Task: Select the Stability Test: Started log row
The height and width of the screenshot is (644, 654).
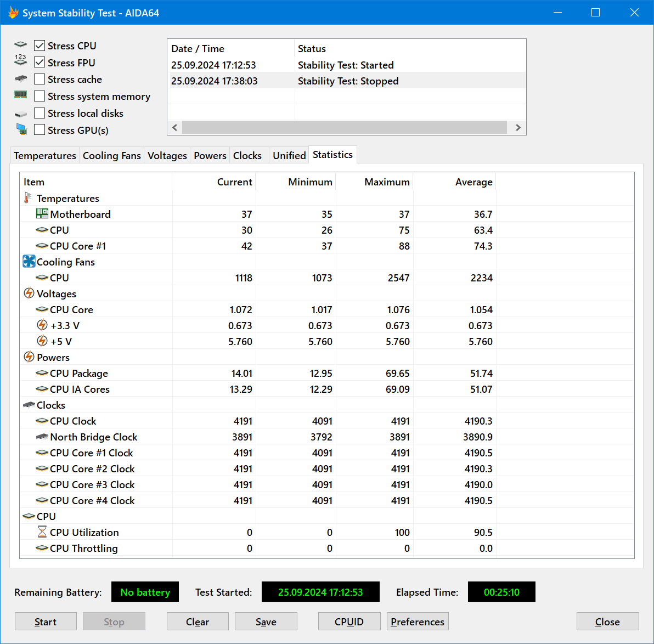Action: tap(347, 65)
